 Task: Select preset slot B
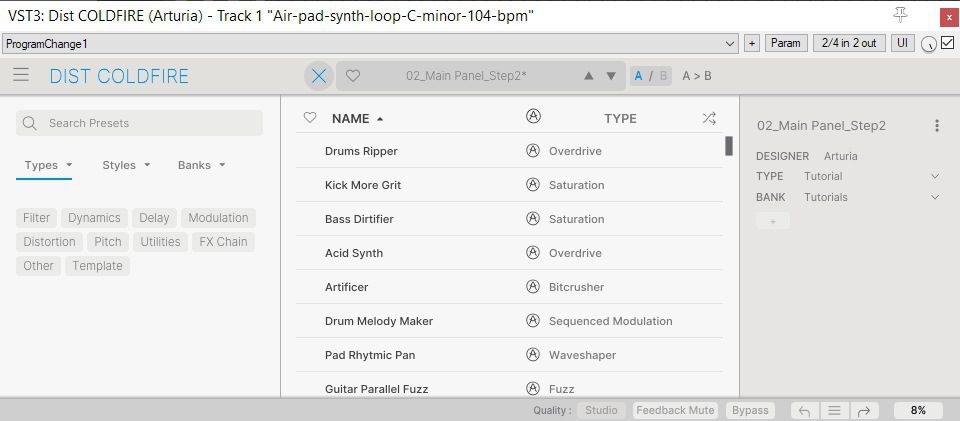pos(663,76)
